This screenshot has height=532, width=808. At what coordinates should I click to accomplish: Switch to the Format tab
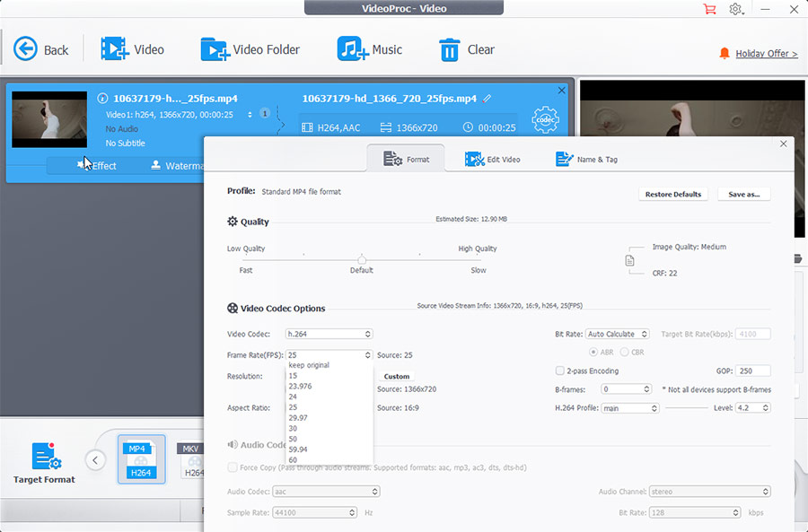pos(406,159)
